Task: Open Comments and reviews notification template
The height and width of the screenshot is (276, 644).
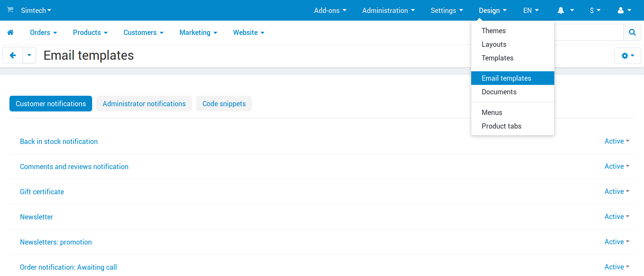Action: 74,167
